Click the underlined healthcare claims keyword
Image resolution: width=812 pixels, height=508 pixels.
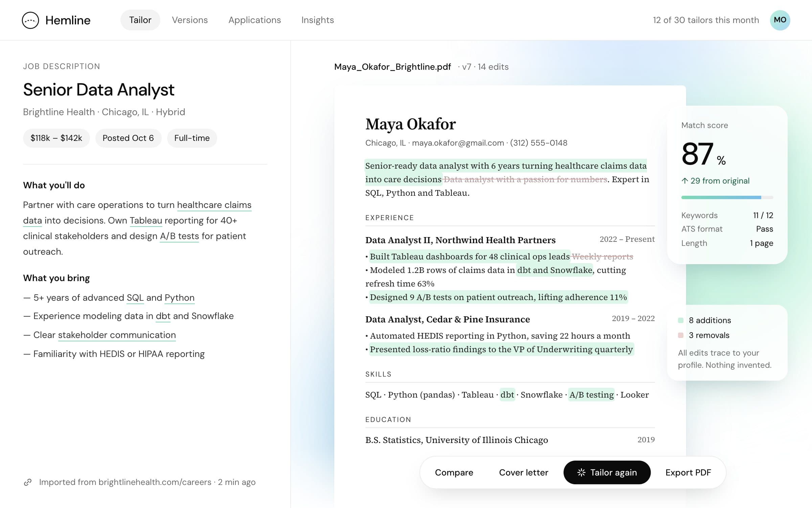click(214, 205)
